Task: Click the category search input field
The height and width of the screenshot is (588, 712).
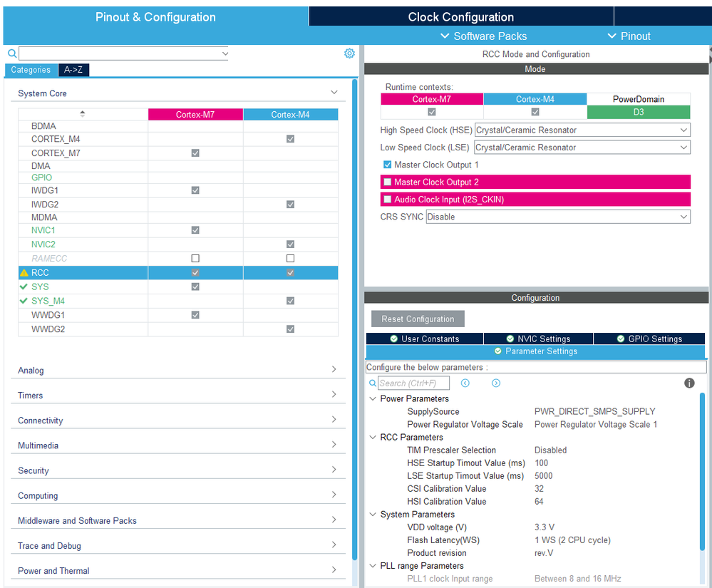Action: pos(123,53)
